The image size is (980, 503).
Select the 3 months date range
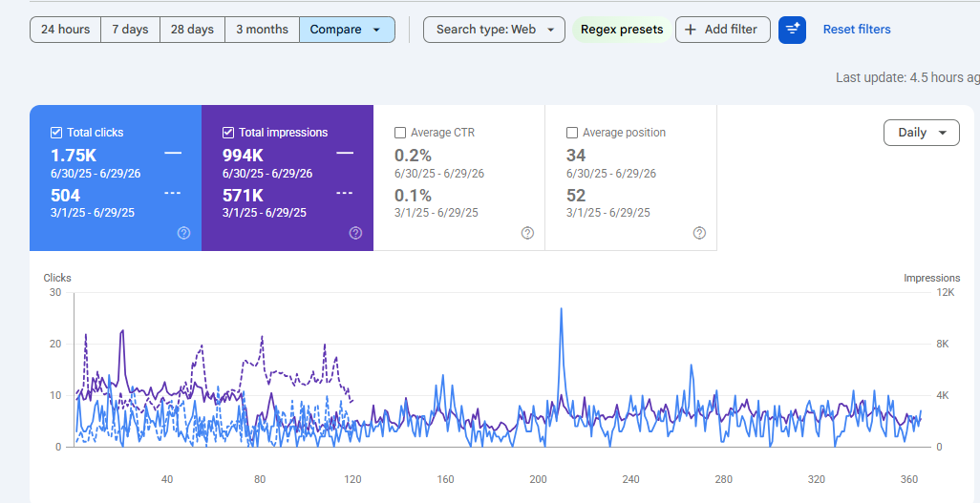(262, 30)
